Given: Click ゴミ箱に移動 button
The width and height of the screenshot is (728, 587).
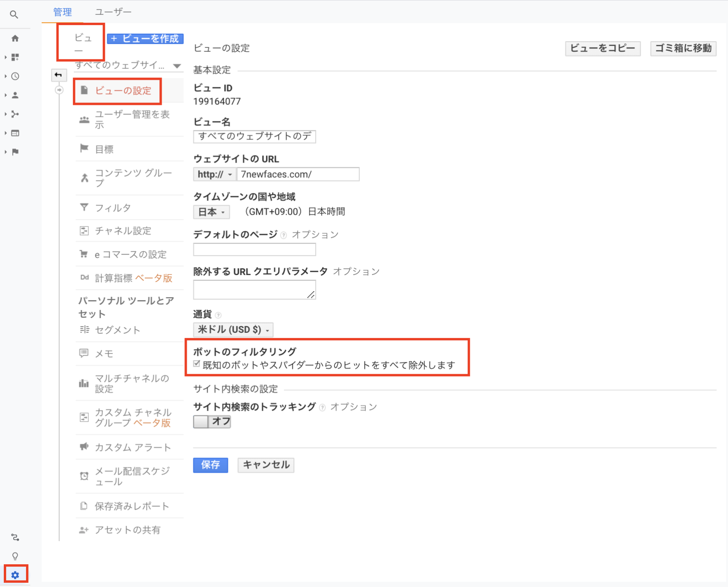Looking at the screenshot, I should click(682, 48).
